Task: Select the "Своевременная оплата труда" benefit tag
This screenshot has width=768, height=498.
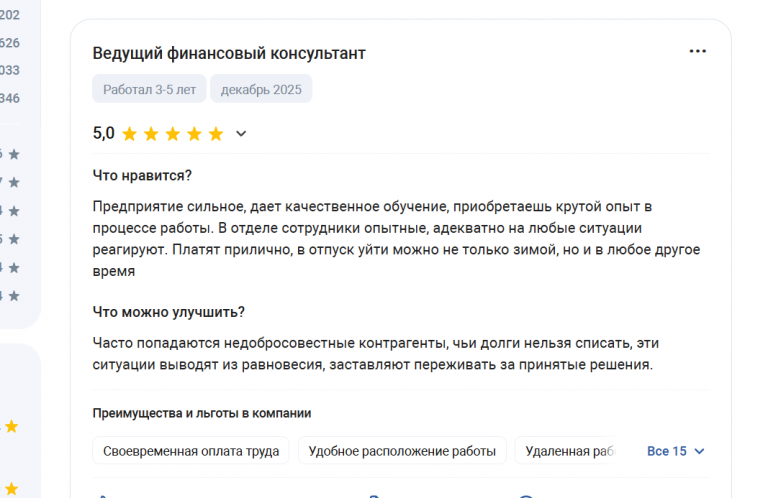Action: [x=191, y=451]
